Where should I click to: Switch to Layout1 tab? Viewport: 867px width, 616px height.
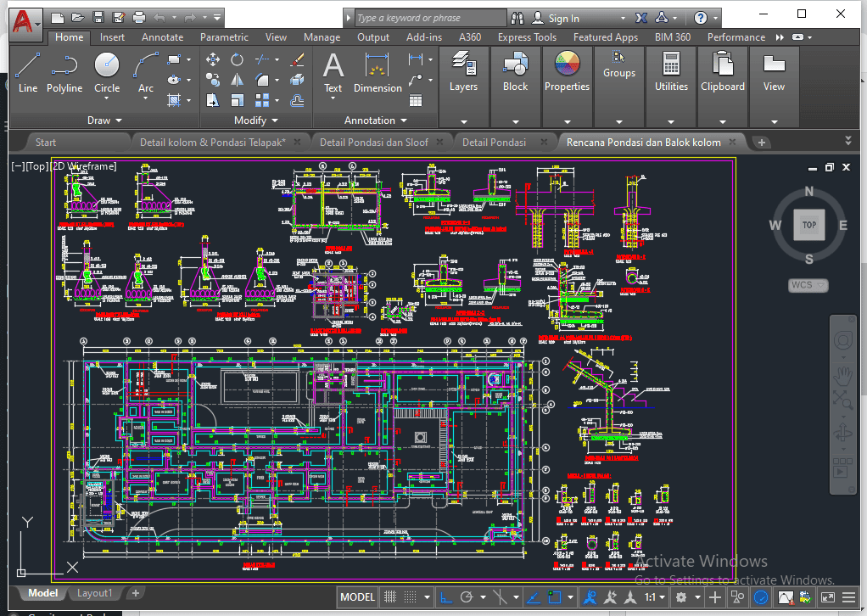coord(95,593)
